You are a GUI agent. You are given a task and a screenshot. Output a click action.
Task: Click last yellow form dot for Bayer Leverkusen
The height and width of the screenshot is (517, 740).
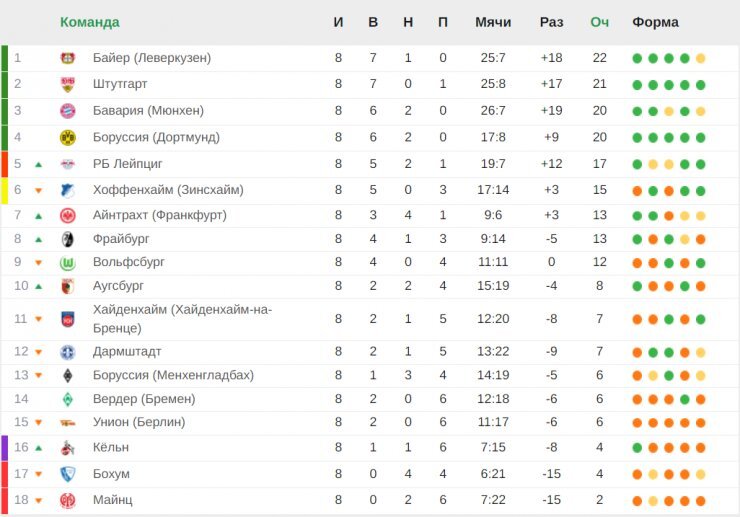(x=700, y=59)
